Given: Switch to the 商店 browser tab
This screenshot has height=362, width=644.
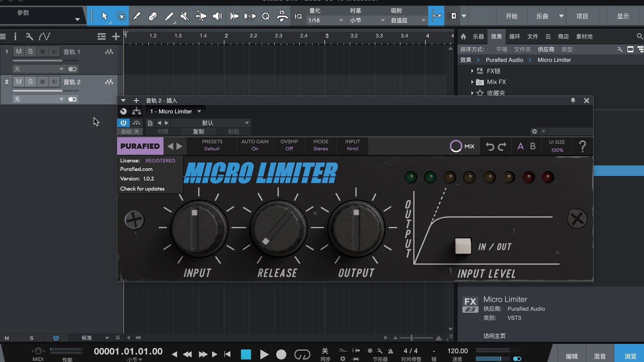Looking at the screenshot, I should [563, 36].
